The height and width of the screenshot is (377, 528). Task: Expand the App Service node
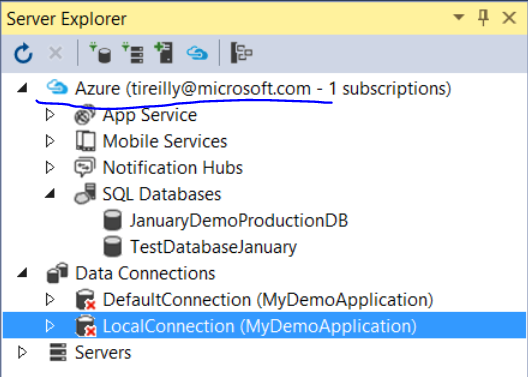50,115
